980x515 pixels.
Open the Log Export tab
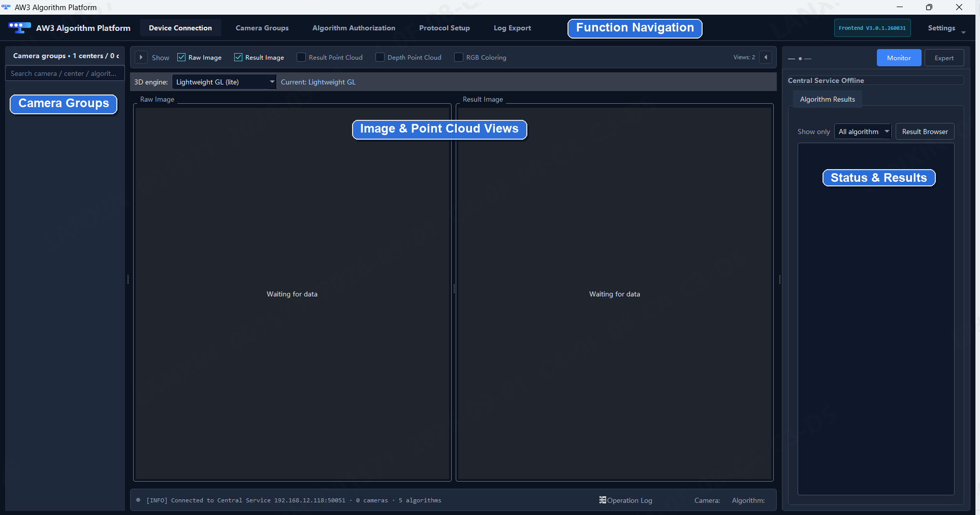(512, 28)
